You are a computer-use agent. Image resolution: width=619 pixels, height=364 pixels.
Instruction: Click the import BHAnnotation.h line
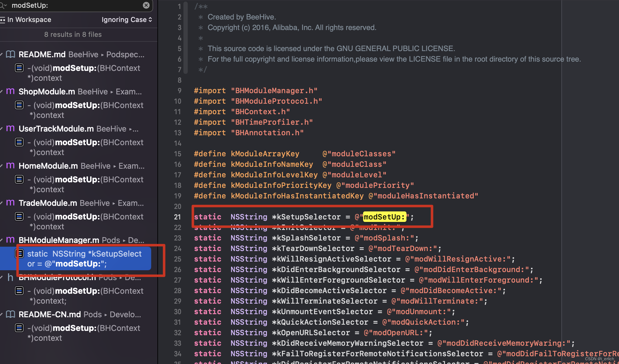coord(249,133)
